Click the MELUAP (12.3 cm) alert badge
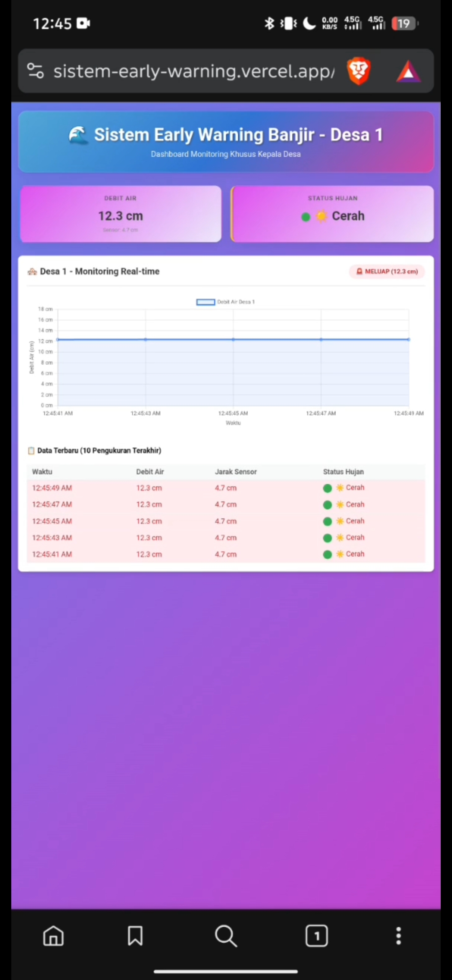 pos(387,271)
